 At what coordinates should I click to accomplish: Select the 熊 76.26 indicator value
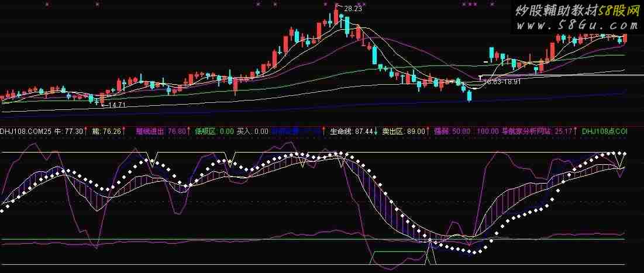coord(107,132)
